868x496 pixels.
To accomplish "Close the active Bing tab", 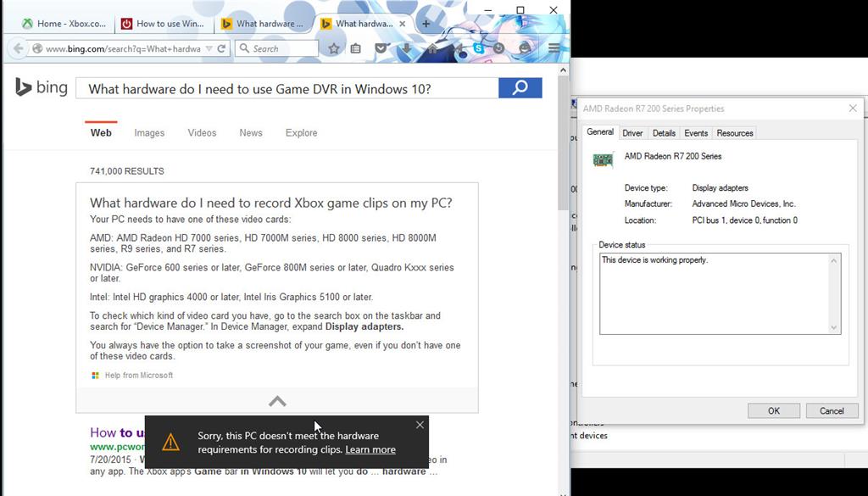I will 403,24.
